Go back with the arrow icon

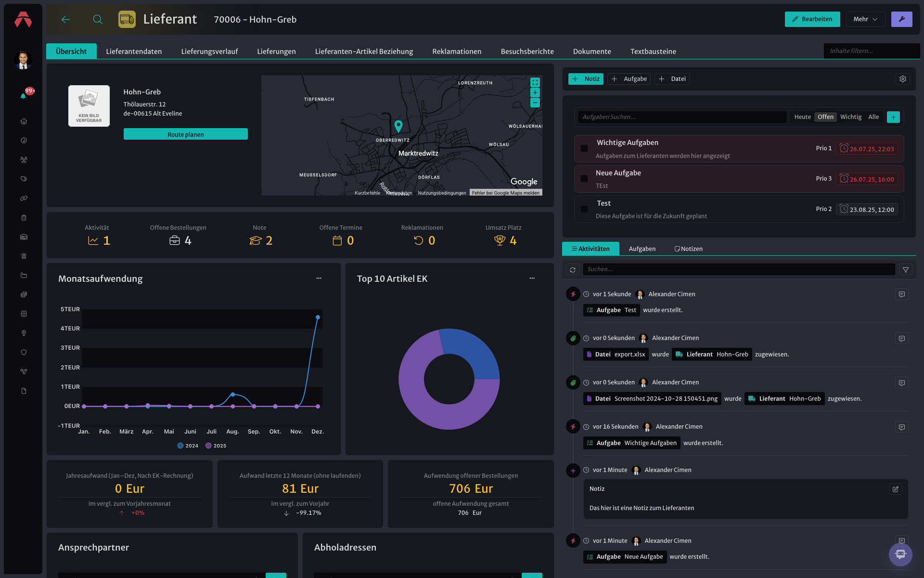(66, 19)
